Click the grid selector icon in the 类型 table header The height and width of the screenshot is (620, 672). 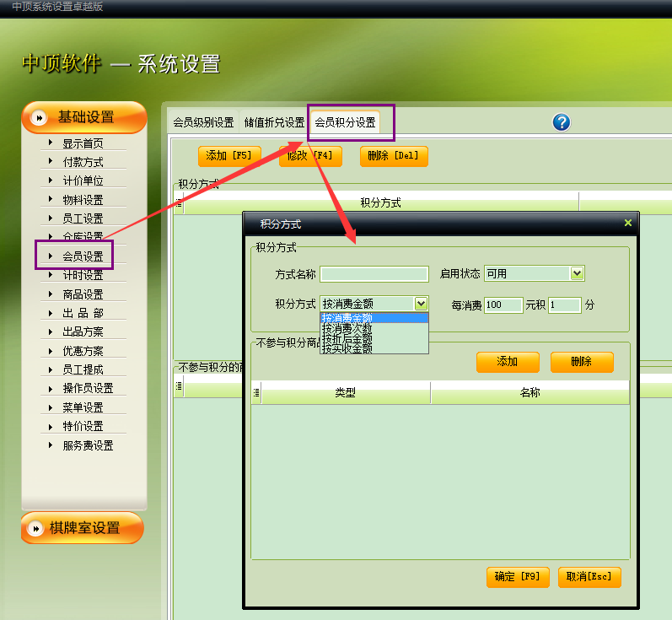point(256,392)
